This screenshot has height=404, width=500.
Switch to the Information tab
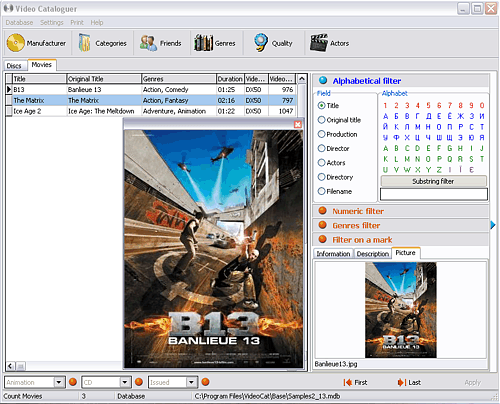tap(333, 254)
